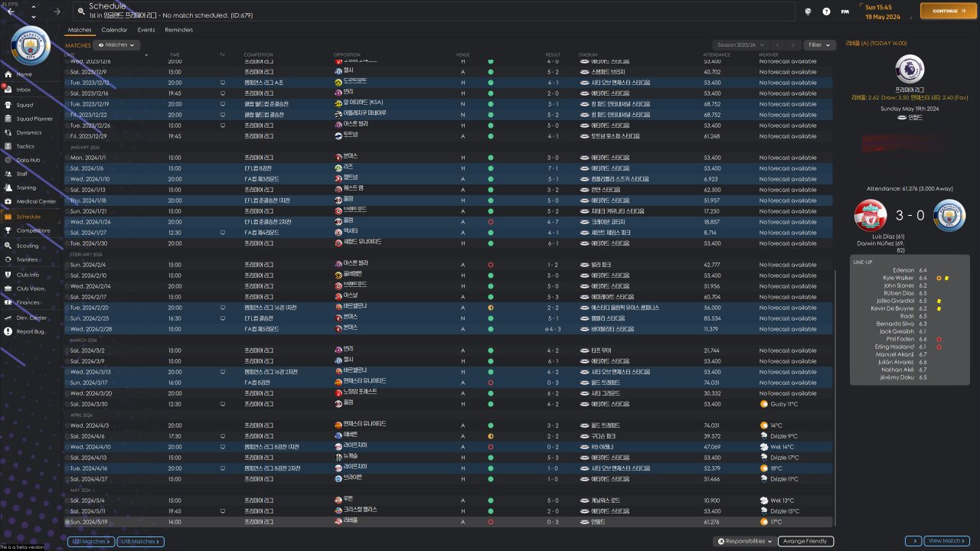Viewport: 980px width, 551px height.
Task: Go back with the left arrow
Action: click(x=11, y=11)
